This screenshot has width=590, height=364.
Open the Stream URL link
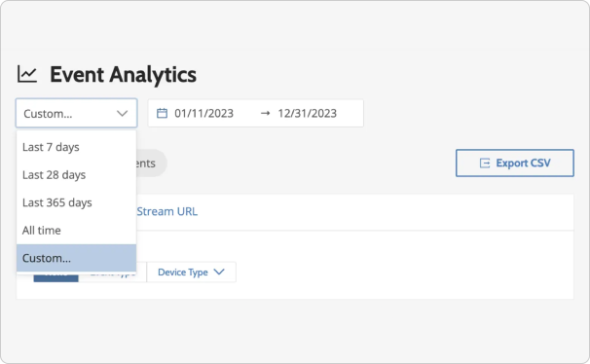pyautogui.click(x=167, y=212)
